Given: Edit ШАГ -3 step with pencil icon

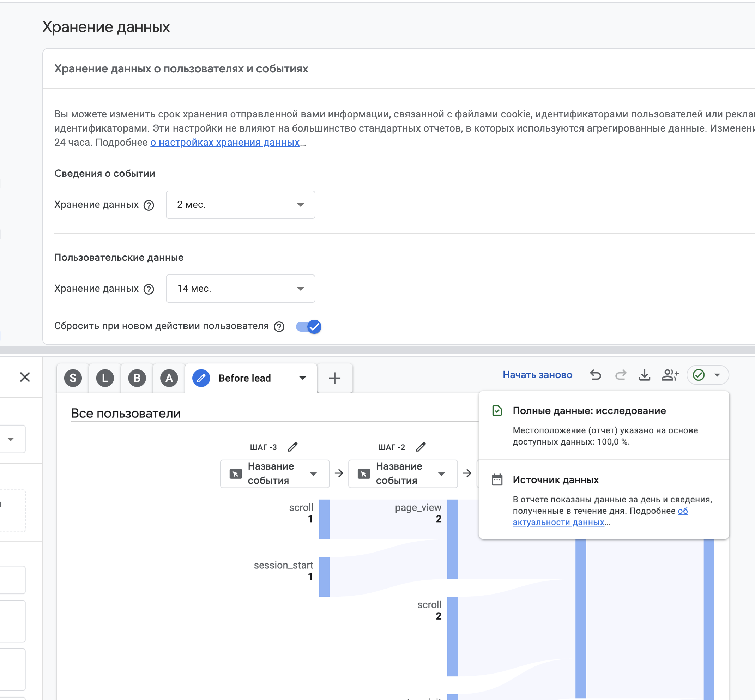Looking at the screenshot, I should tap(292, 447).
